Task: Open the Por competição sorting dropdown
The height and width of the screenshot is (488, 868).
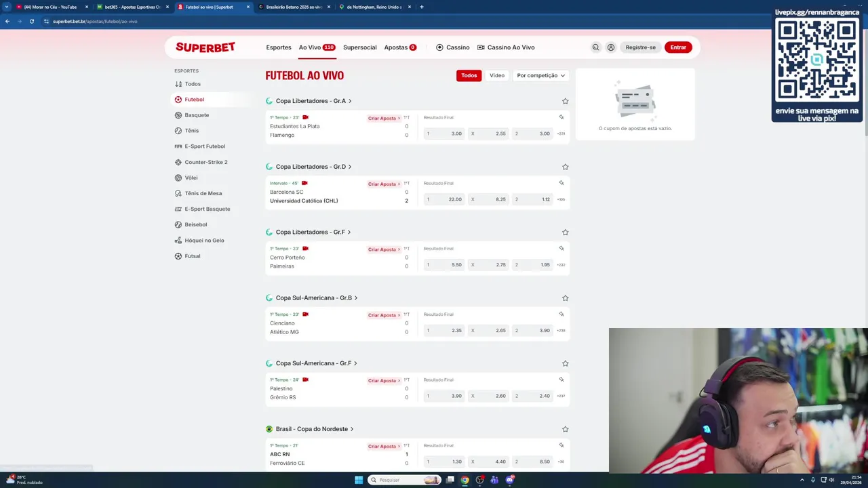Action: tap(540, 75)
